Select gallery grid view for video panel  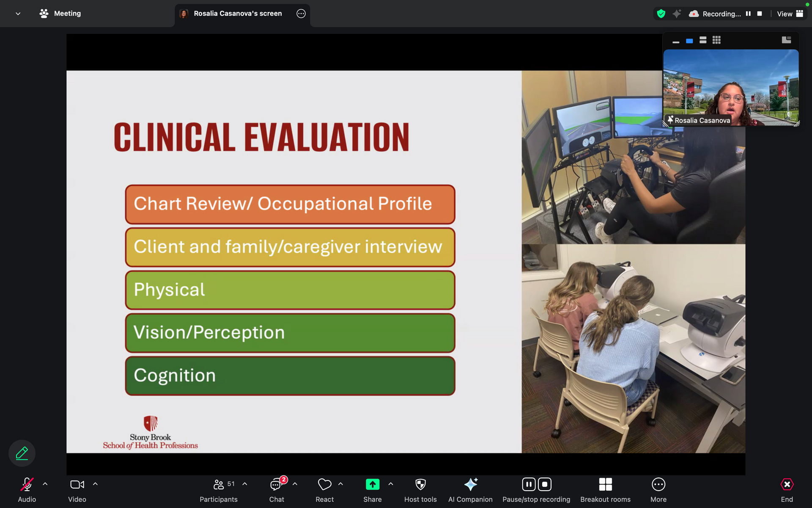click(716, 40)
